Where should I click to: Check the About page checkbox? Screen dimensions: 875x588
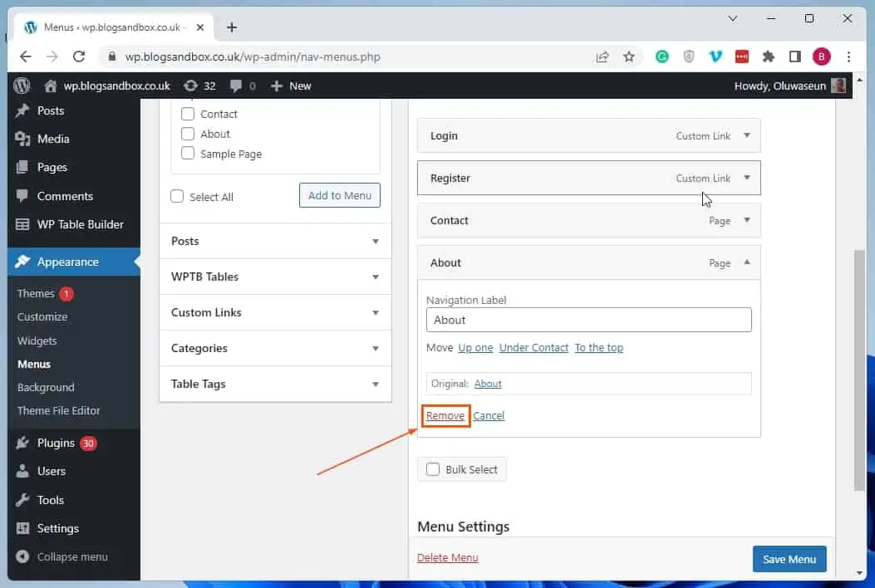click(188, 134)
